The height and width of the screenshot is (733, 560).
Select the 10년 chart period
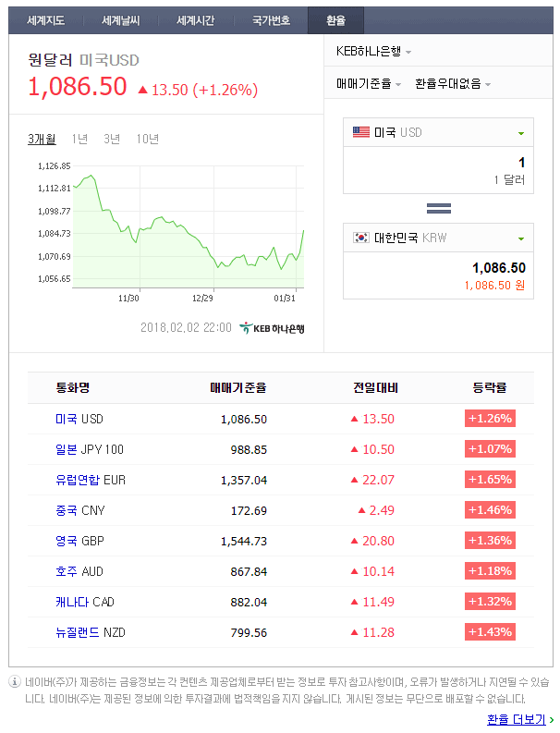[x=147, y=139]
